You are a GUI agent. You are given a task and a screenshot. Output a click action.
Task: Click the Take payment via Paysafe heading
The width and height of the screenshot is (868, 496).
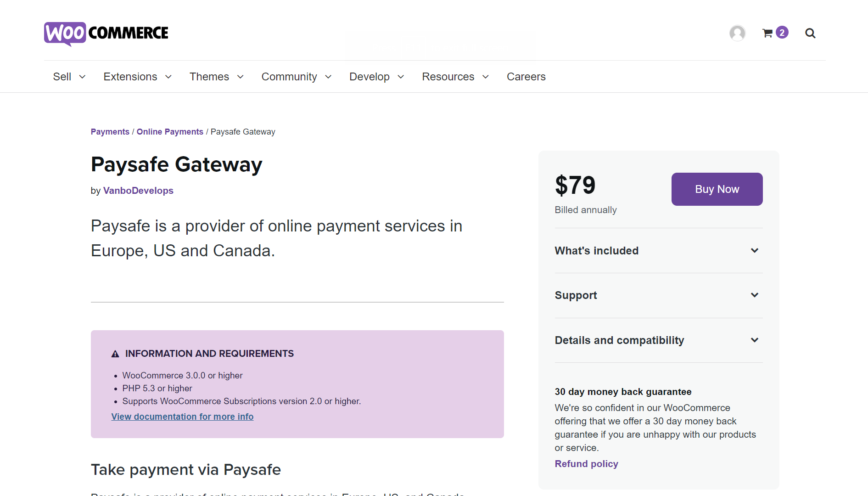186,470
